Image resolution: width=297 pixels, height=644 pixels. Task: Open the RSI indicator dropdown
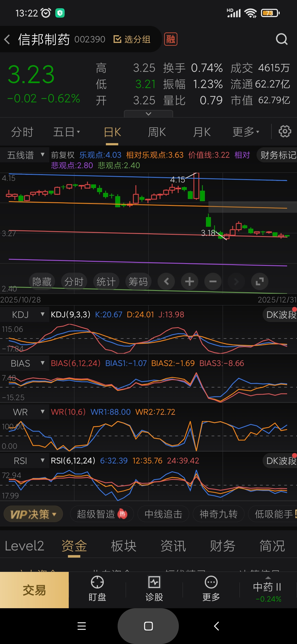click(25, 461)
